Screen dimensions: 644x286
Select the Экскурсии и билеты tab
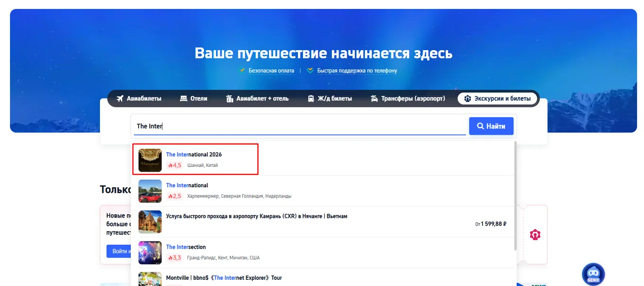click(x=497, y=99)
